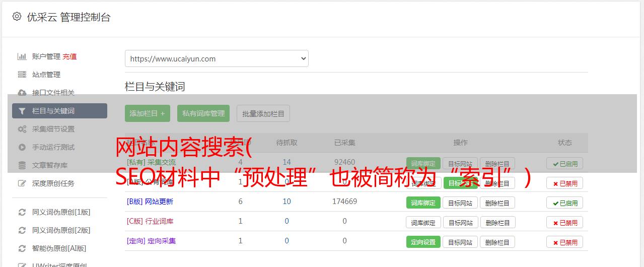Open the [私有] 采集交流 column link

pos(151,162)
